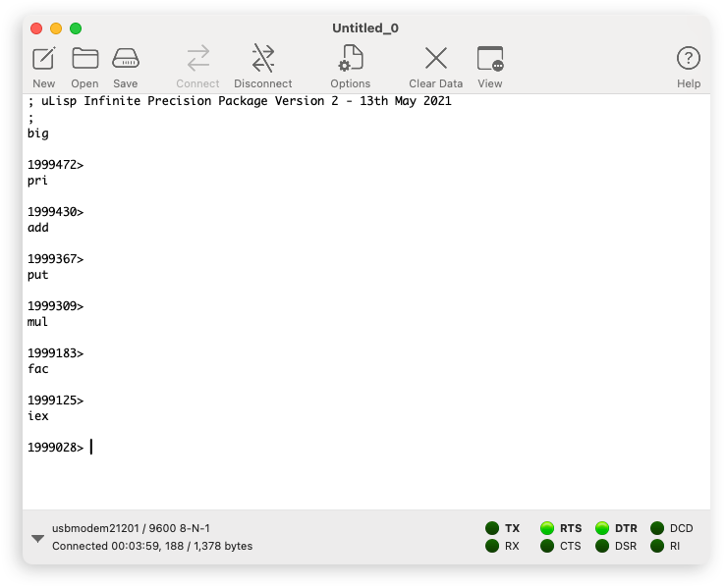
Task: Click the New document icon
Action: point(44,59)
